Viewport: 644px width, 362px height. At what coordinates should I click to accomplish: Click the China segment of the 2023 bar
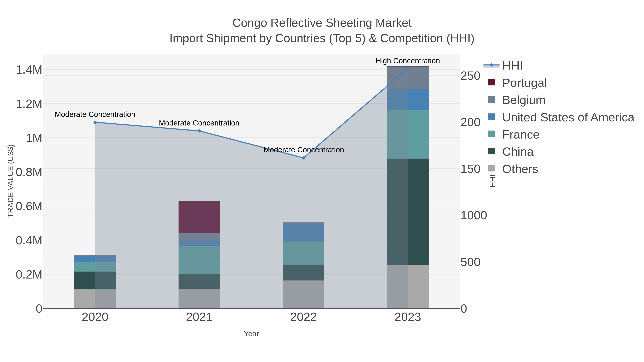click(408, 212)
